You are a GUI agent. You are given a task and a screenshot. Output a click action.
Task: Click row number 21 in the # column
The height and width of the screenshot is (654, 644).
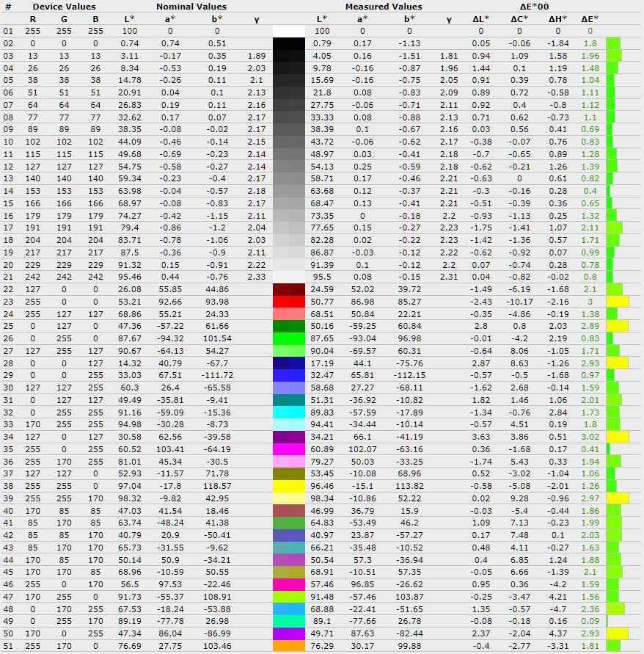click(8, 277)
